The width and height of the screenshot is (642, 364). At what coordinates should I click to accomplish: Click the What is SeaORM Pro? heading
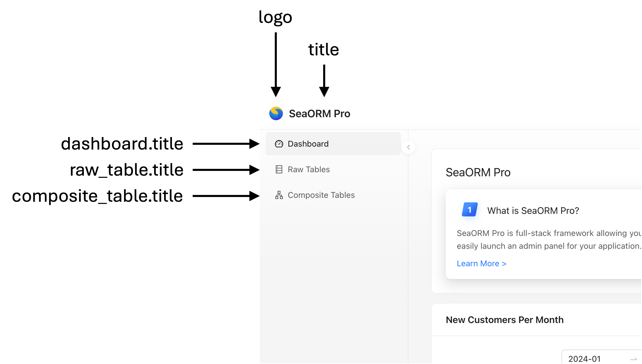click(533, 211)
